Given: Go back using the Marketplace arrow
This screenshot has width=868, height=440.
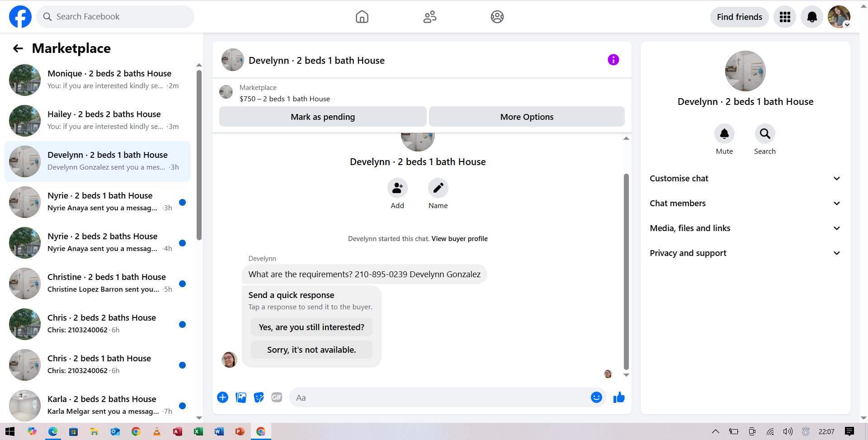Looking at the screenshot, I should tap(18, 48).
